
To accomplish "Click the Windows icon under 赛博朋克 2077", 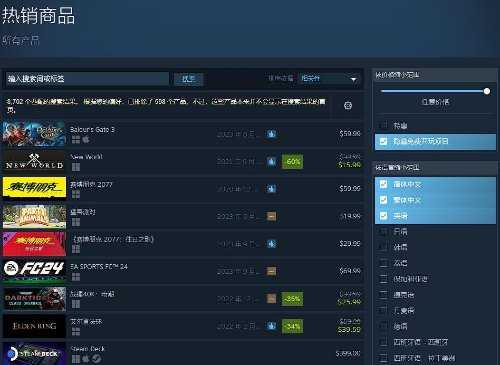I will point(76,194).
